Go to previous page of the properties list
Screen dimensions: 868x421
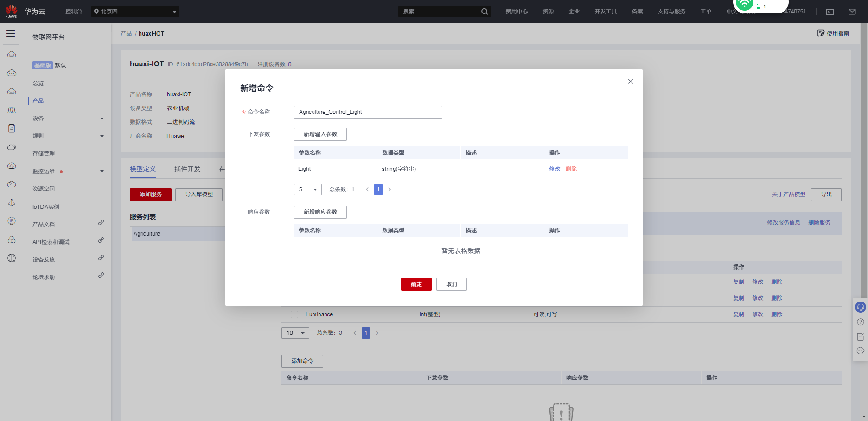pyautogui.click(x=355, y=333)
